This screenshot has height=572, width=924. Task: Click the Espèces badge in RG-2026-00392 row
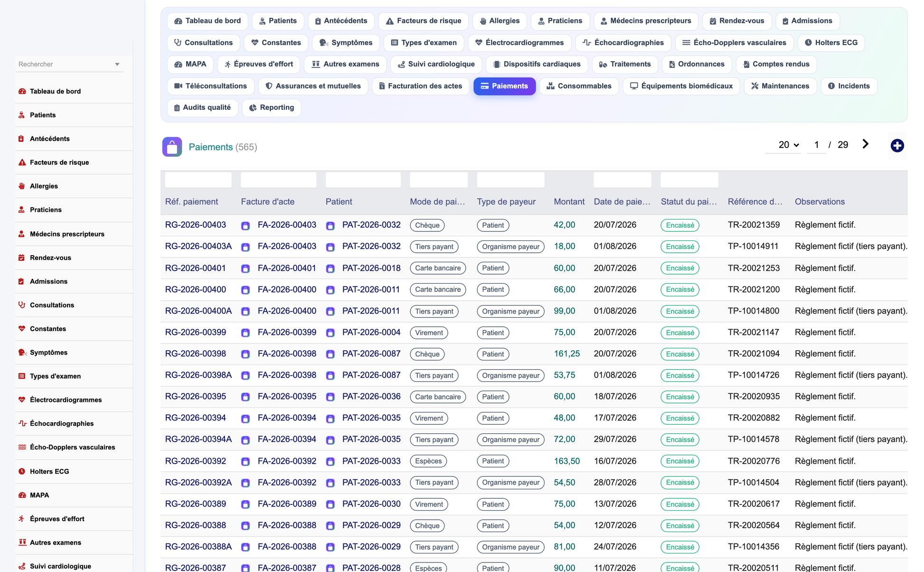click(x=428, y=461)
